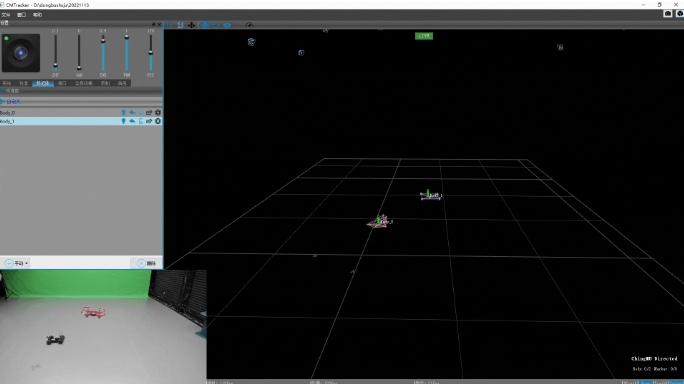Click the lightbulb icon in Body_0 row
The image size is (684, 384).
[x=123, y=113]
